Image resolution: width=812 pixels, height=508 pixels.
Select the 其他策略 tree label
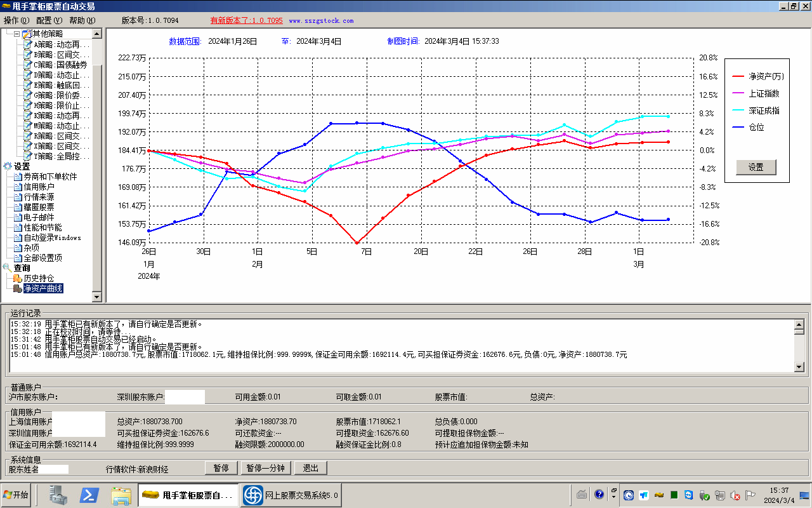click(x=48, y=34)
